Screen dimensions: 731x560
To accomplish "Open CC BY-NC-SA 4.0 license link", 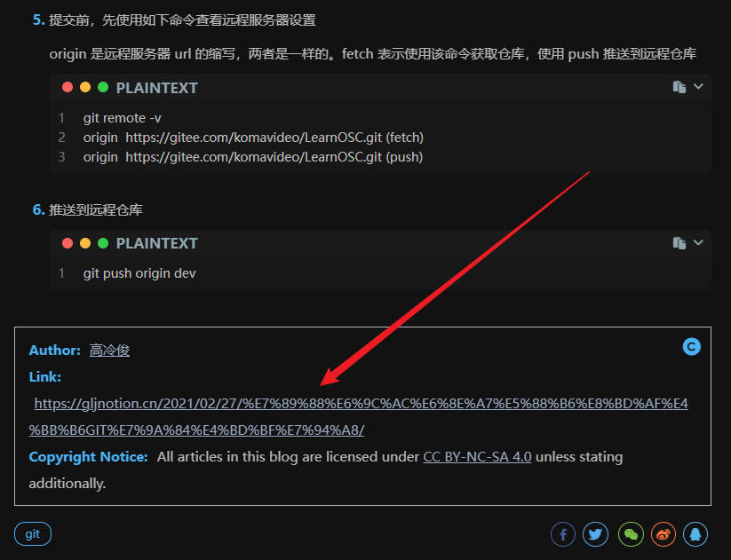I will pos(477,456).
